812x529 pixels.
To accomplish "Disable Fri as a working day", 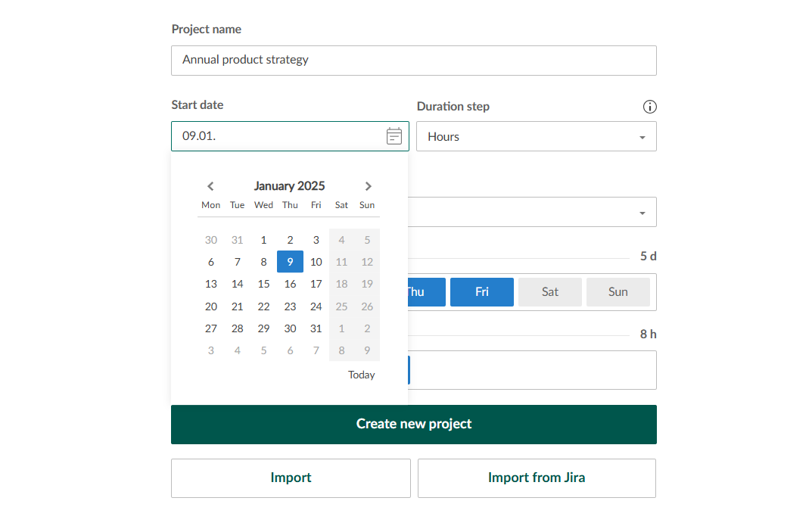I will 482,291.
